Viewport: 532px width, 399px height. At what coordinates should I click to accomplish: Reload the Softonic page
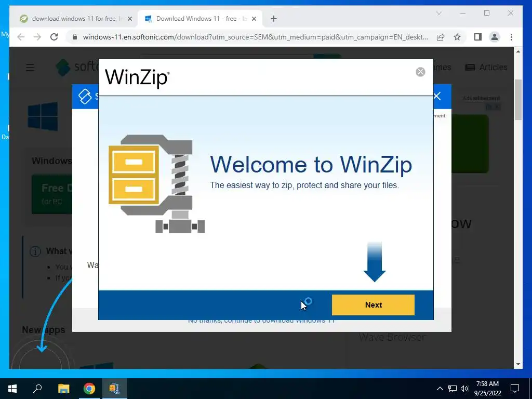(x=54, y=37)
